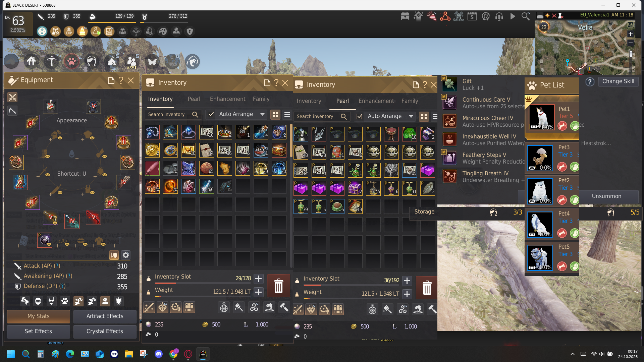Zoom in on the minimap with the plus button
Screen dimensions: 644x362
[x=630, y=34]
